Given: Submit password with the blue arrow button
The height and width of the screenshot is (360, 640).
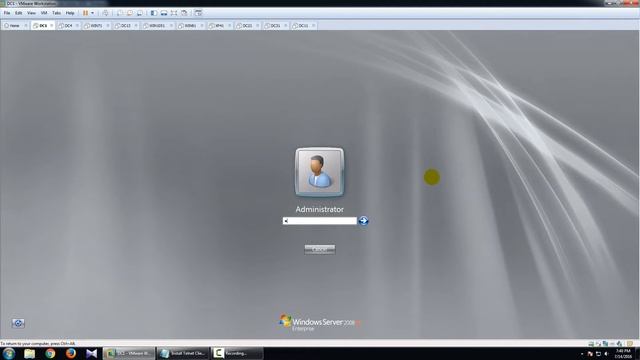Looking at the screenshot, I should (363, 221).
